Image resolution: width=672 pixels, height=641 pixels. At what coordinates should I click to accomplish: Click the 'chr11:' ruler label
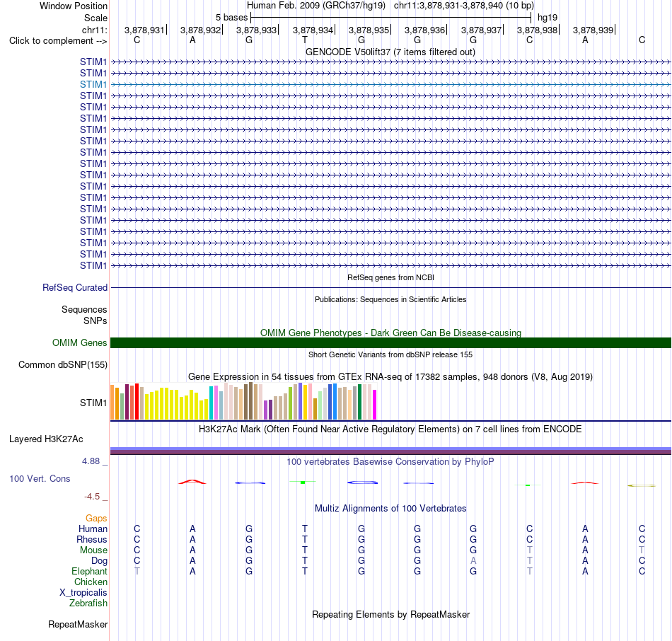(94, 30)
